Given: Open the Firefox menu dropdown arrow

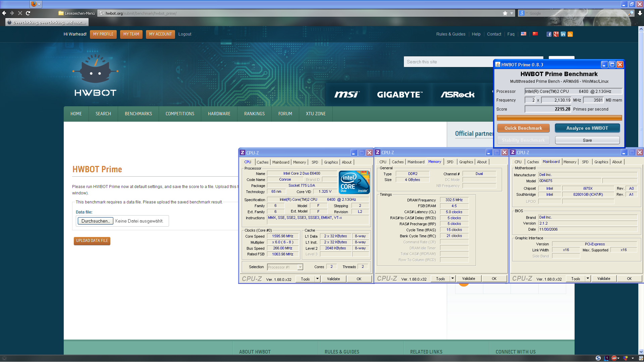Looking at the screenshot, I should 39,4.
